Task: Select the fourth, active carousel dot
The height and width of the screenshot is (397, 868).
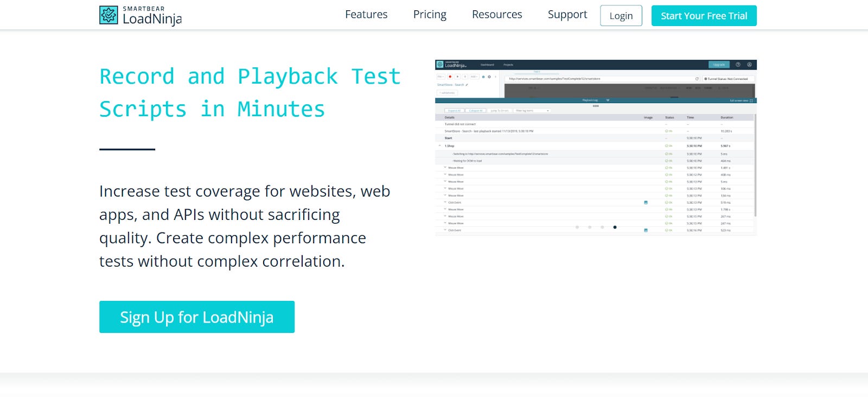Action: pyautogui.click(x=615, y=227)
